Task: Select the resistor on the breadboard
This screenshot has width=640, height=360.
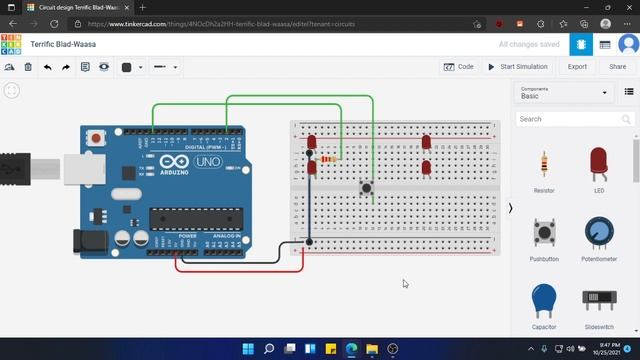Action: tap(328, 159)
